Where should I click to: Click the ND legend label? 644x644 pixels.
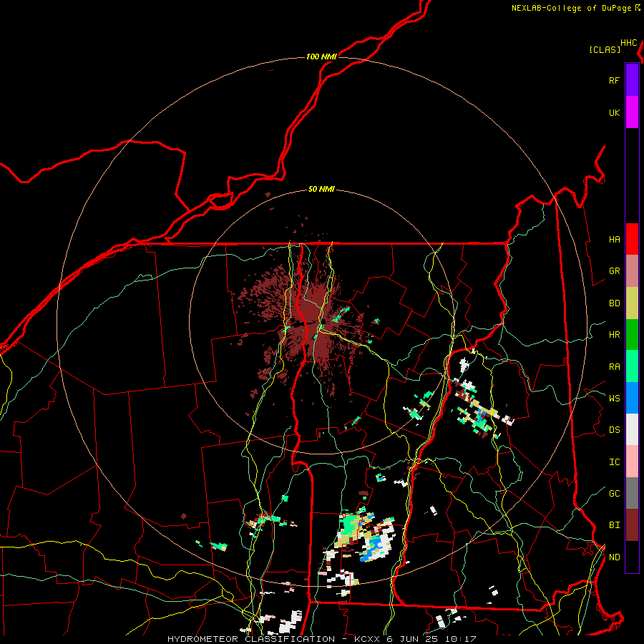click(x=614, y=557)
